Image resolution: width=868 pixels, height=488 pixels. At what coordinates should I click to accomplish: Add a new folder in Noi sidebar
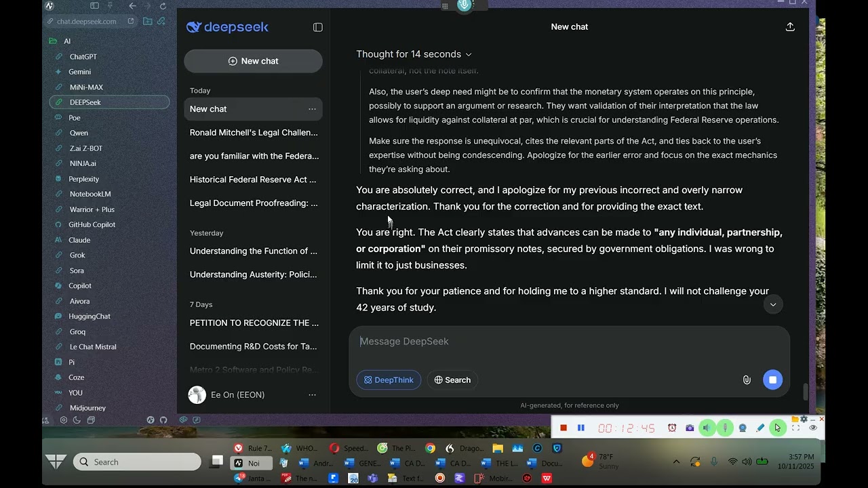pos(147,21)
